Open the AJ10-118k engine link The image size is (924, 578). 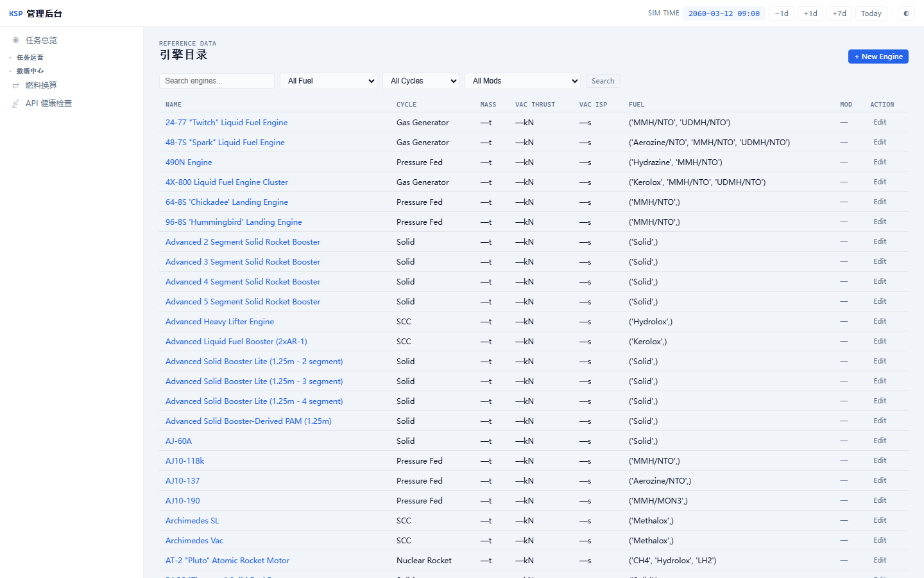(185, 461)
